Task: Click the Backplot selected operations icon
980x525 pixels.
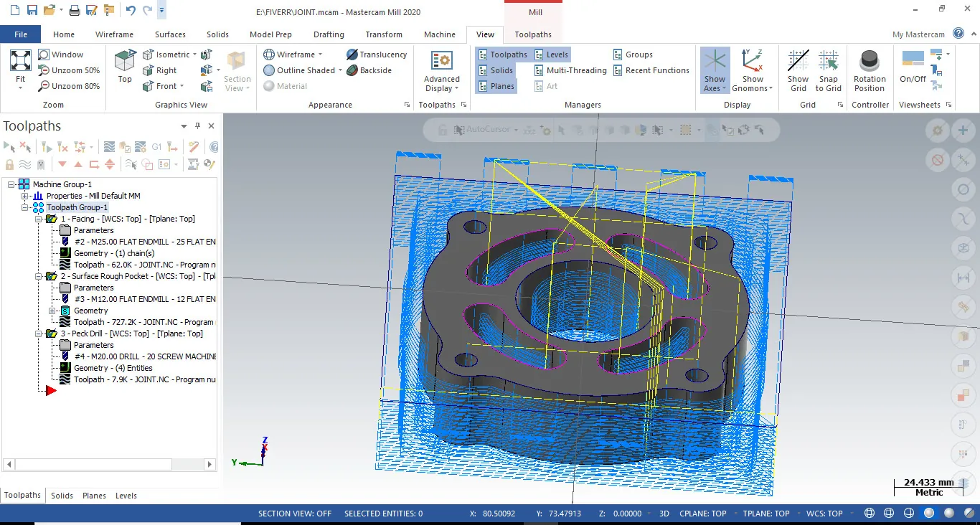Action: click(109, 146)
